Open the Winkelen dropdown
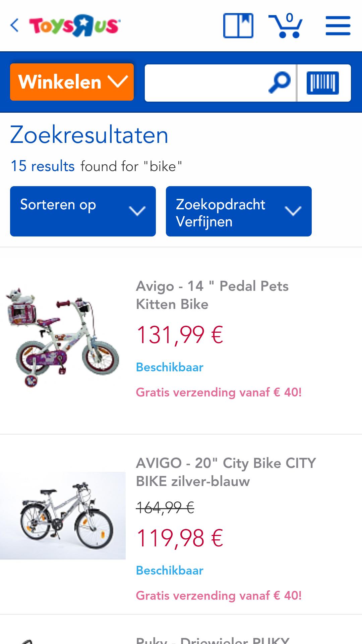Screen dimensions: 362x644 click(71, 82)
